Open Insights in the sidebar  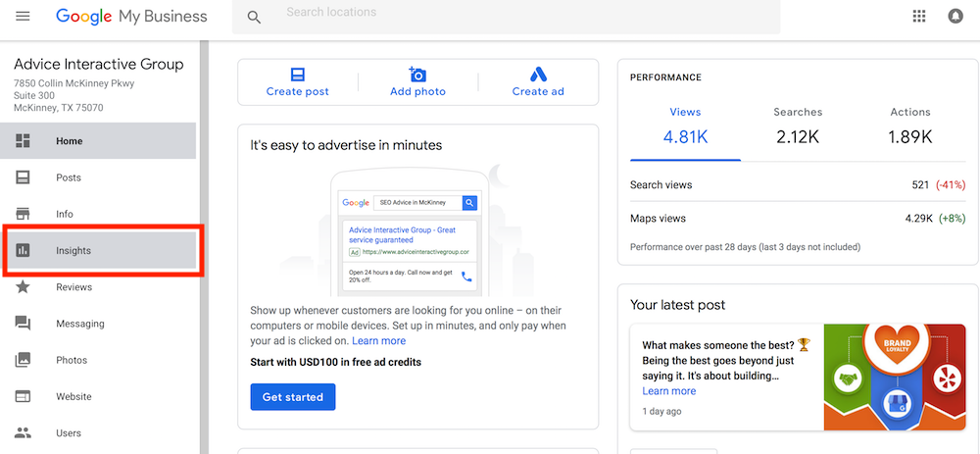(98, 251)
